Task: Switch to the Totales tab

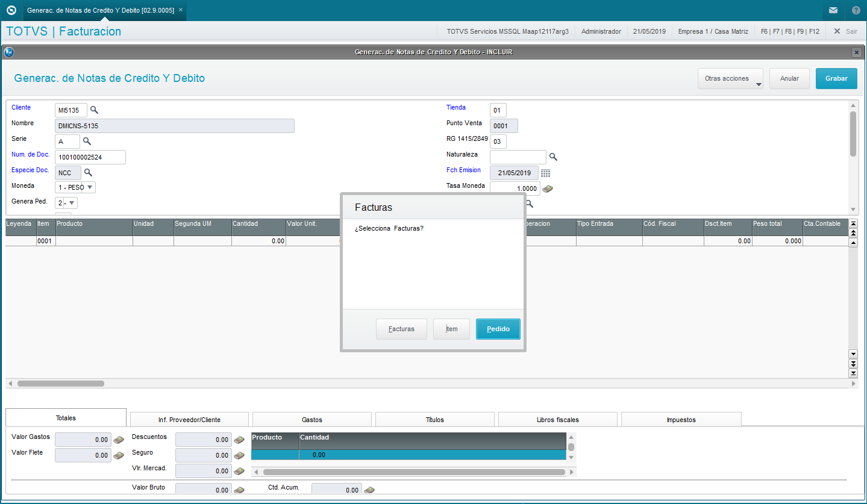Action: pos(66,418)
